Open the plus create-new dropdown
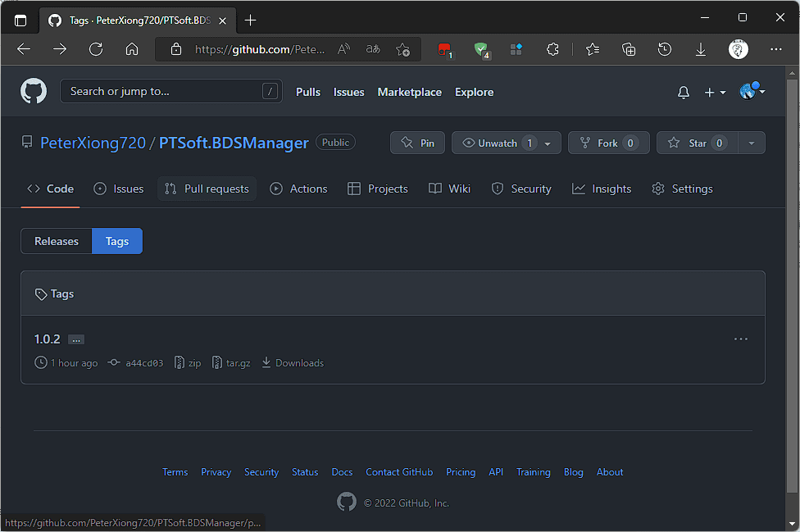Viewport: 800px width, 532px height. pyautogui.click(x=715, y=93)
